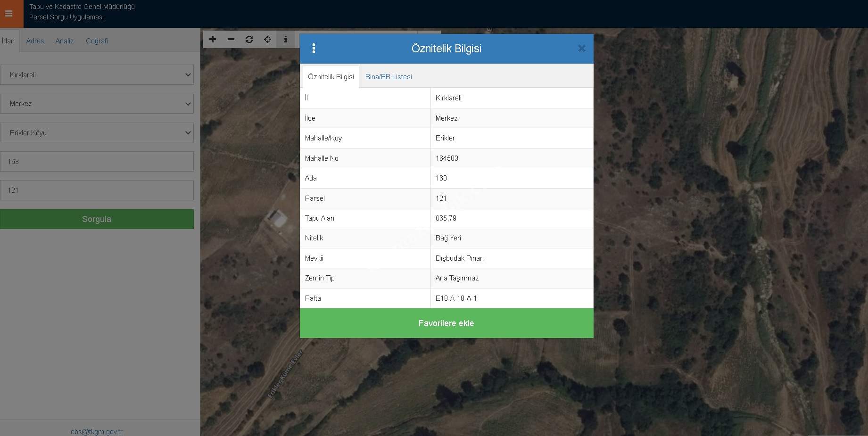Click the Ada input field containing 163
868x436 pixels.
click(97, 162)
